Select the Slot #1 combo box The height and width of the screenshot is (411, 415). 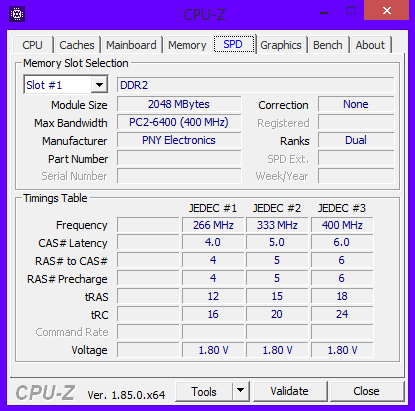[x=66, y=85]
